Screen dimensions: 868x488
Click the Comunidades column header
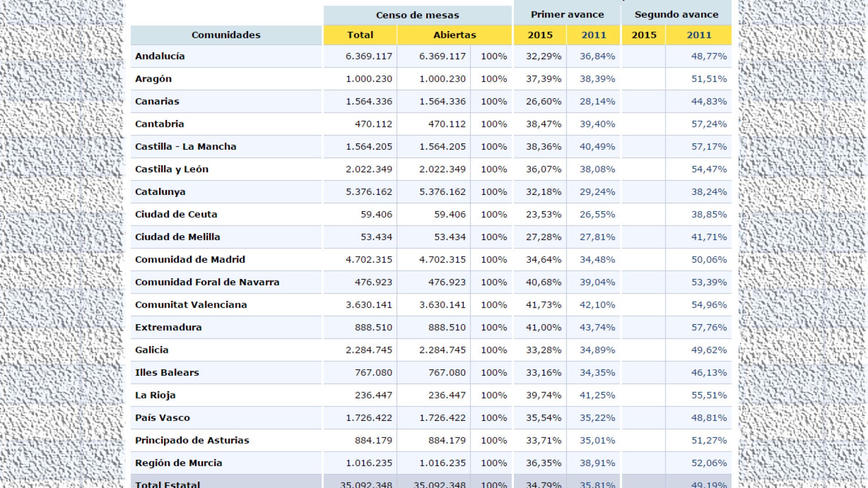coord(226,35)
